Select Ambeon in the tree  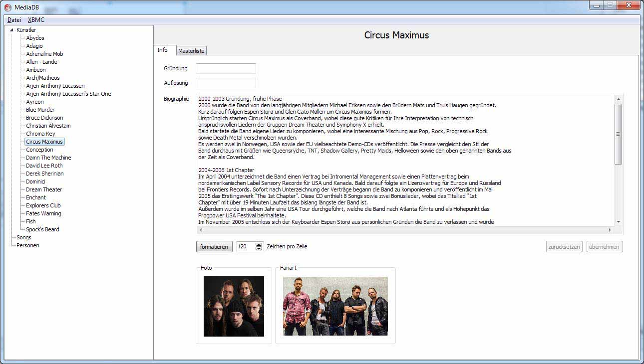36,70
